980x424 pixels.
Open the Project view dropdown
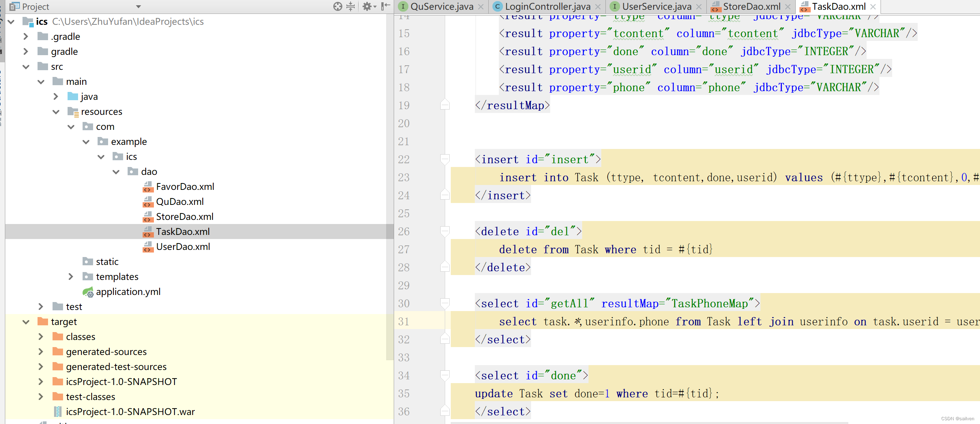point(138,6)
